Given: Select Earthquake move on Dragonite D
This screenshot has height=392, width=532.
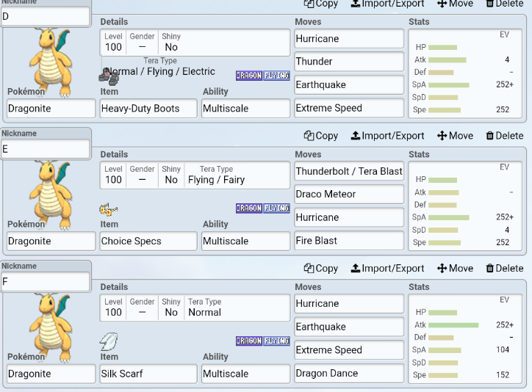Looking at the screenshot, I should [x=349, y=84].
